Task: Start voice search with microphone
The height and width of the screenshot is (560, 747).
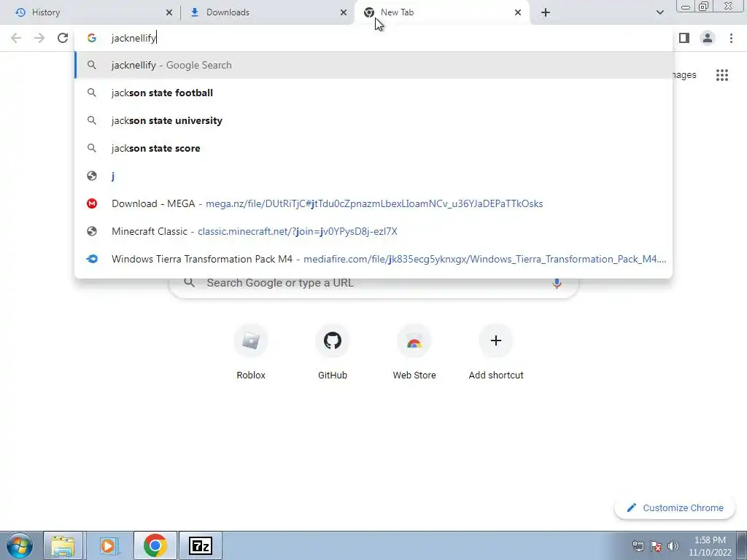Action: [x=557, y=284]
